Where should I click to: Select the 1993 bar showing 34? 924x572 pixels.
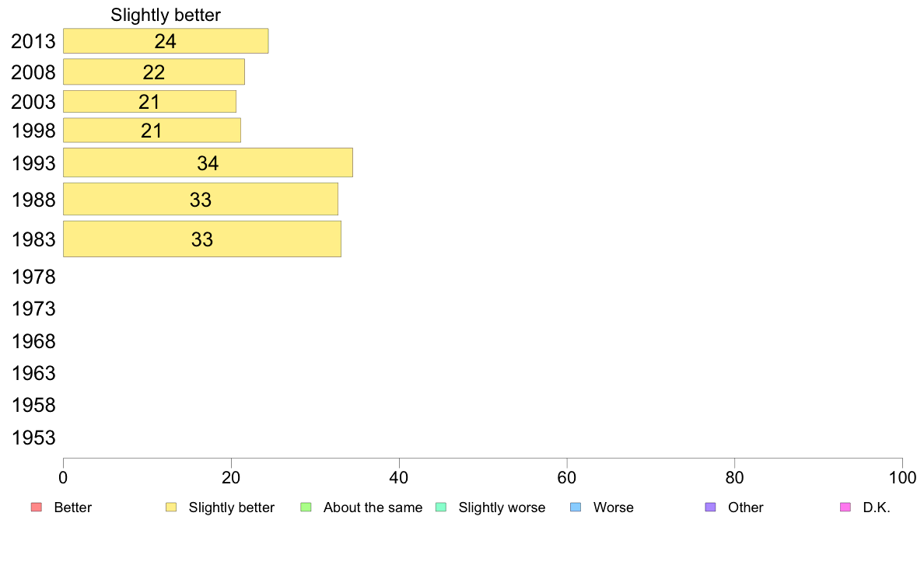pos(208,162)
